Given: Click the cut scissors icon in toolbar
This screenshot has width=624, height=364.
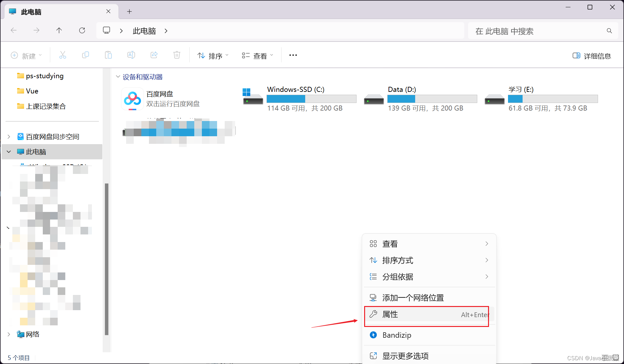Looking at the screenshot, I should click(x=63, y=55).
